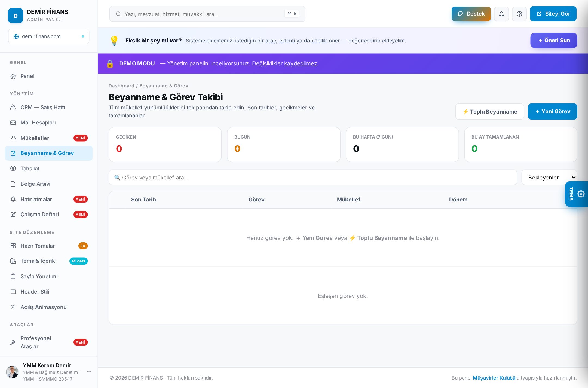Click the top search field
Image resolution: width=588 pixels, height=388 pixels.
pyautogui.click(x=207, y=14)
